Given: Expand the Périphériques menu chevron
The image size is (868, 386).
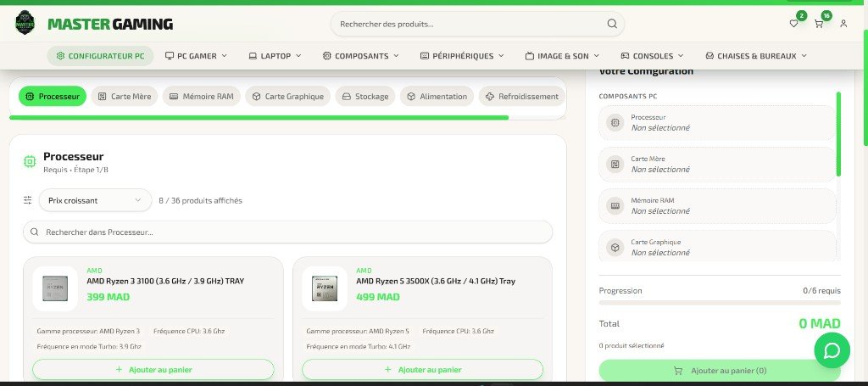Looking at the screenshot, I should click(501, 56).
